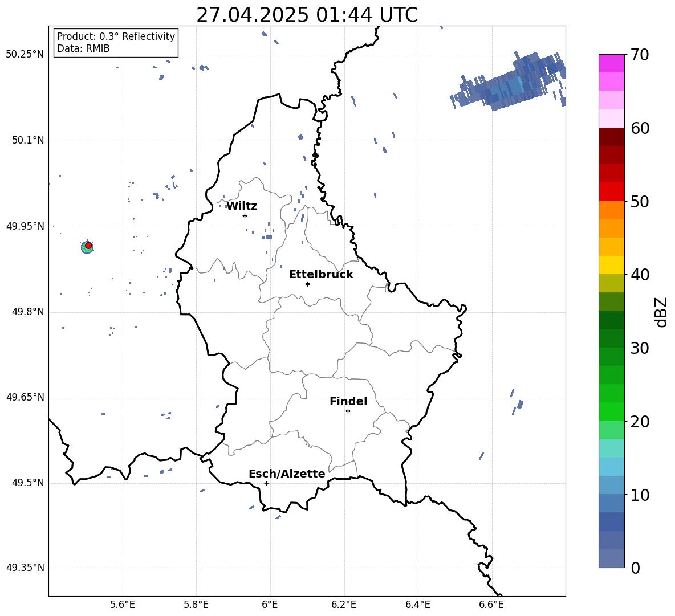Click the Esch/Alzette city label

[x=287, y=474]
